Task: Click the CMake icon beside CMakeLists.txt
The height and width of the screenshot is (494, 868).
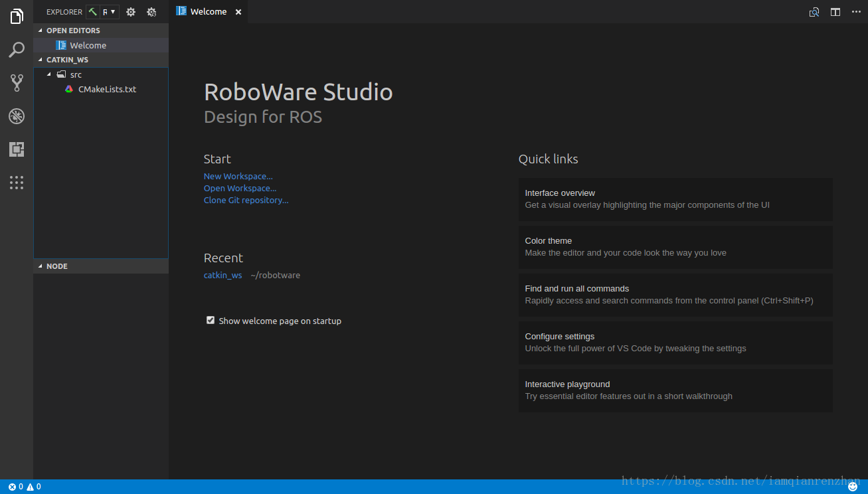Action: click(69, 89)
